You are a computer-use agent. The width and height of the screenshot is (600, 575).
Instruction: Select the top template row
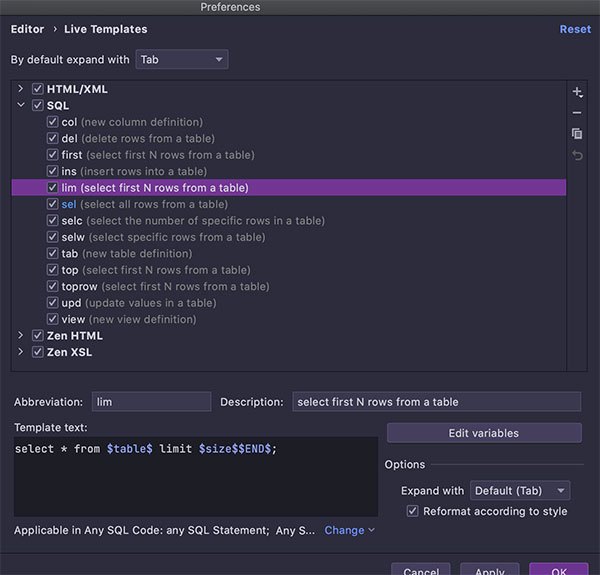pyautogui.click(x=289, y=270)
